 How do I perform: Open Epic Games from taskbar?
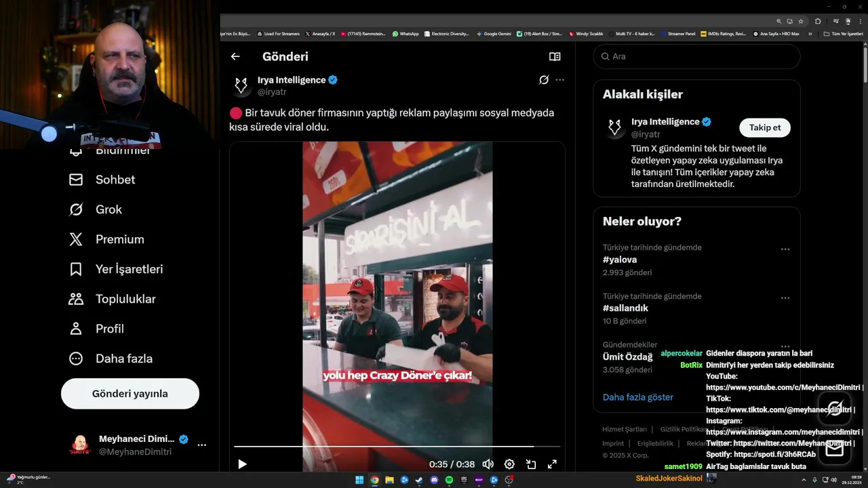[x=464, y=480]
